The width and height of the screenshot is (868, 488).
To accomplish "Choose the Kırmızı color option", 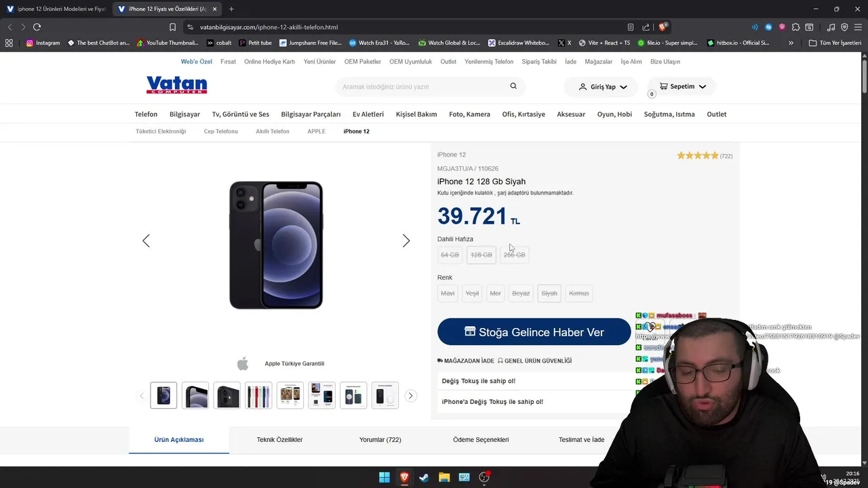I will (579, 293).
